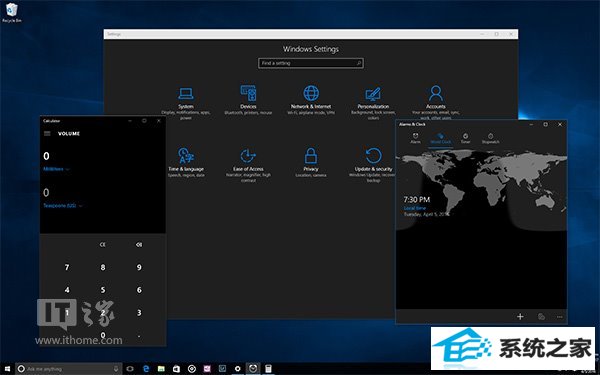Open Update & security settings
The height and width of the screenshot is (375, 600).
coord(373,165)
